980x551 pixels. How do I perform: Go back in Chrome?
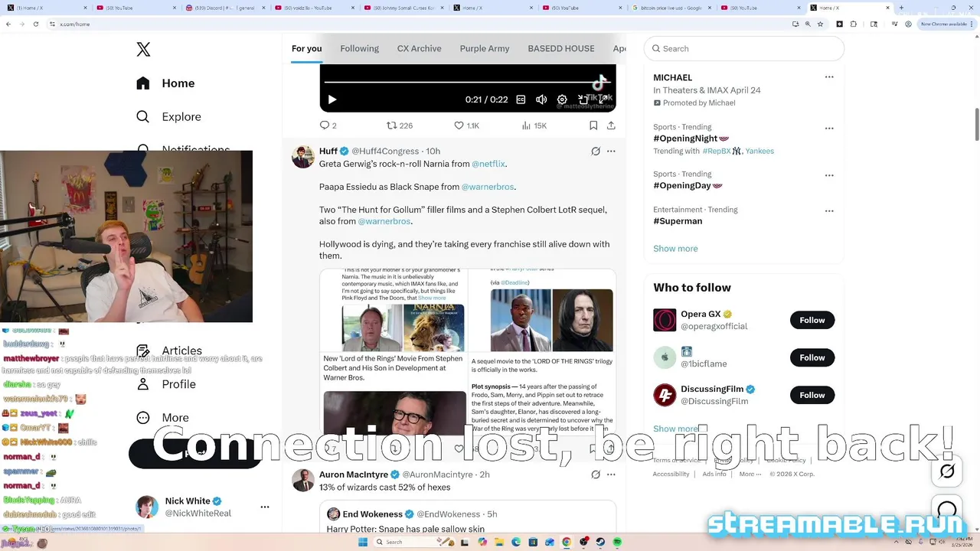(8, 24)
